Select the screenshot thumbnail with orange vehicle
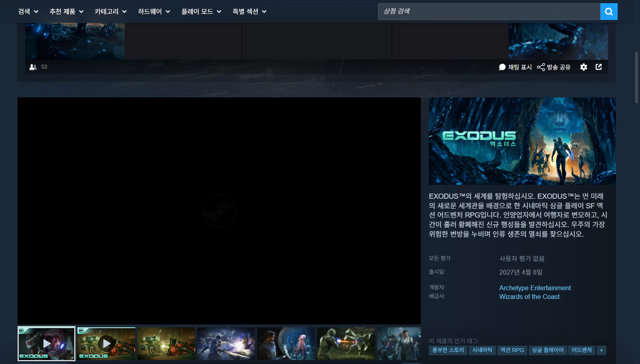Image resolution: width=640 pixels, height=364 pixels. pyautogui.click(x=166, y=344)
